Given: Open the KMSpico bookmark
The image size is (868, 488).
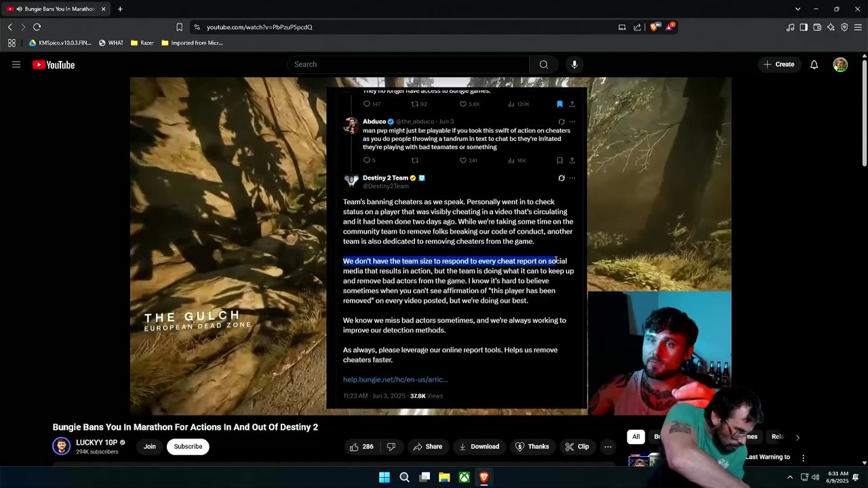Looking at the screenshot, I should 60,43.
